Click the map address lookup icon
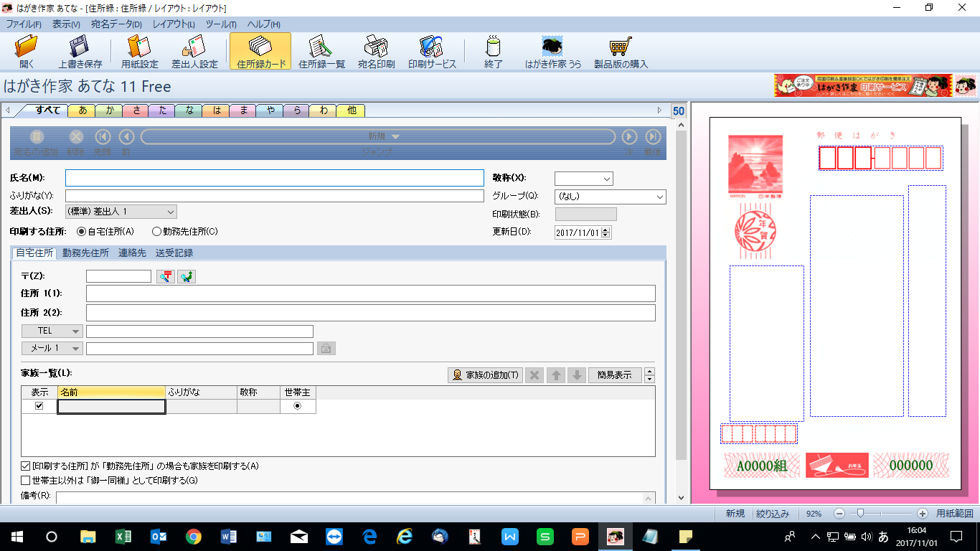This screenshot has width=980, height=551. [x=187, y=276]
